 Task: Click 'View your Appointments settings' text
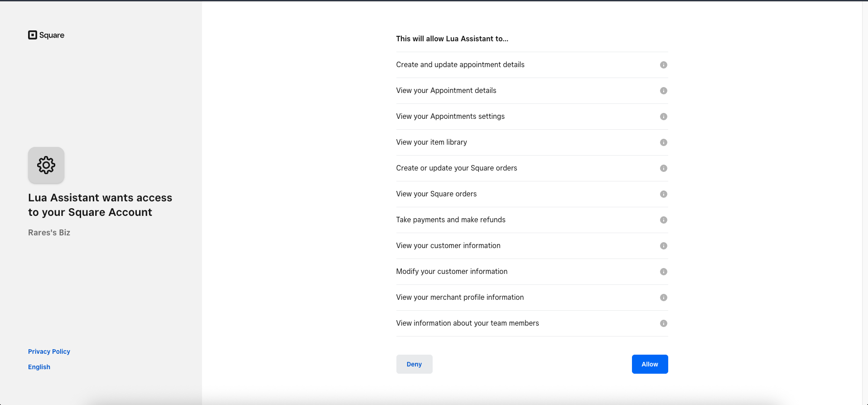pyautogui.click(x=450, y=117)
